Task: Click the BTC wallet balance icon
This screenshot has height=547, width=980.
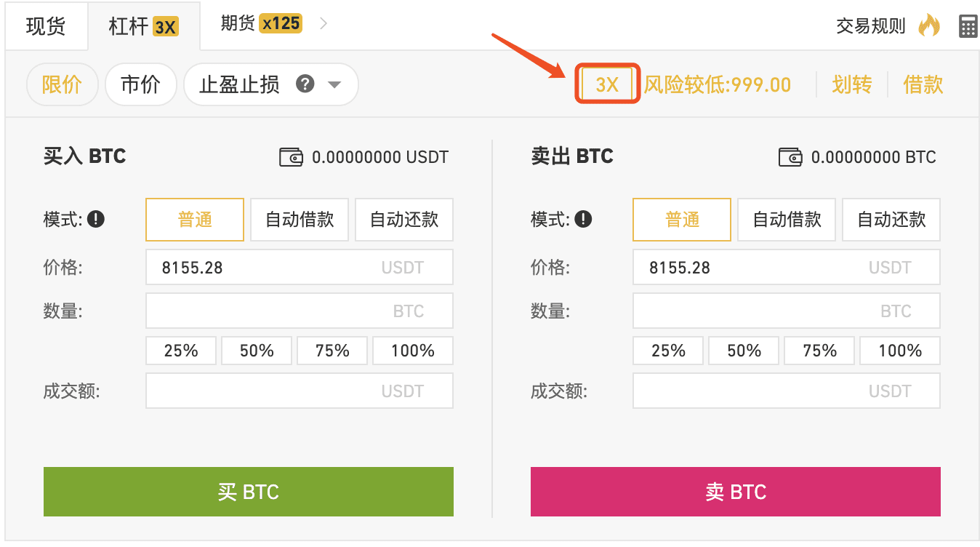Action: (x=790, y=157)
